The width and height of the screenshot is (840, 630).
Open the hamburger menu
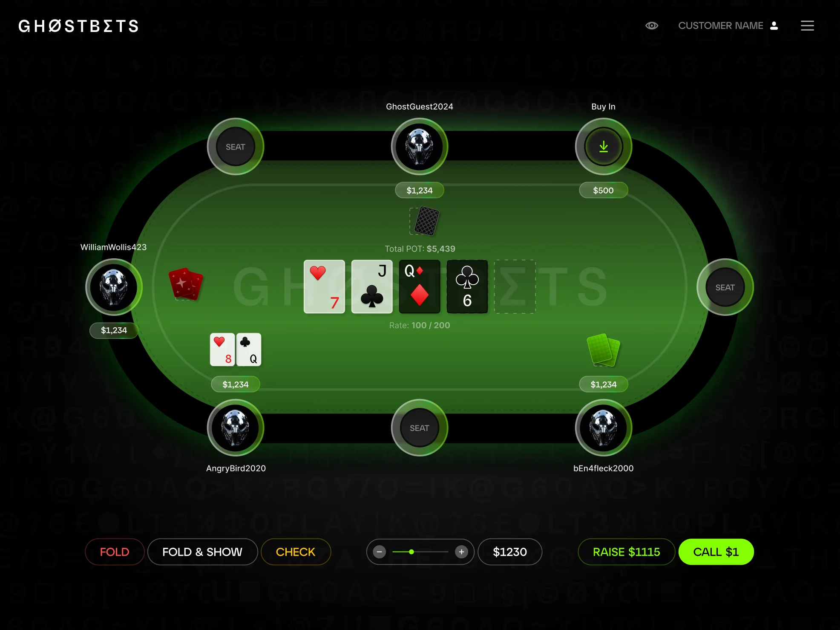pyautogui.click(x=807, y=26)
